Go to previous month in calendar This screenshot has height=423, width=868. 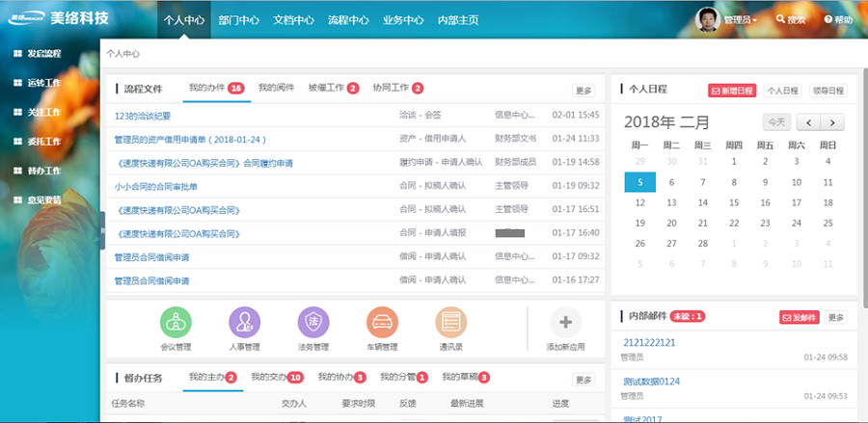pyautogui.click(x=808, y=122)
